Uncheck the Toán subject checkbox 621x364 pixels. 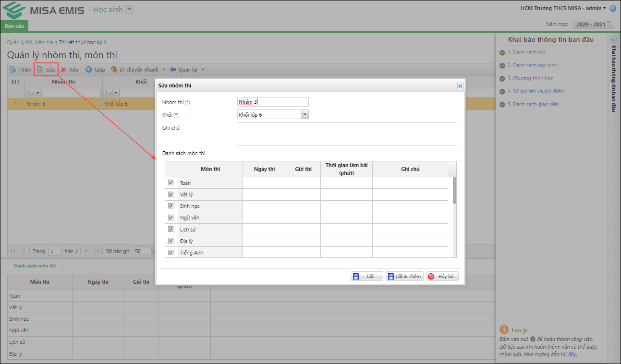[170, 182]
